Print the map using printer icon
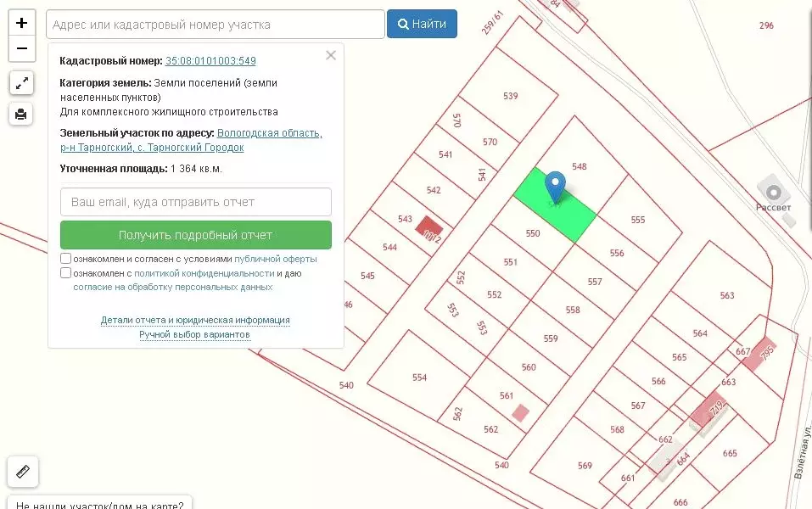 point(20,114)
